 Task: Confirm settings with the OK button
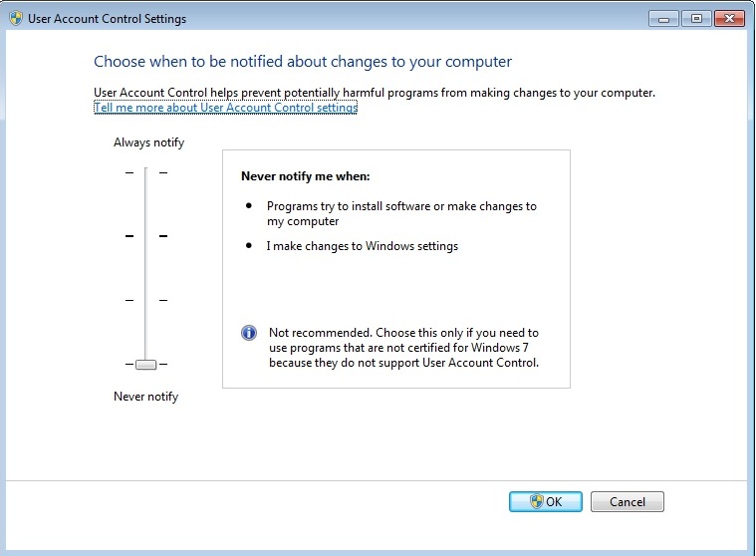(545, 501)
